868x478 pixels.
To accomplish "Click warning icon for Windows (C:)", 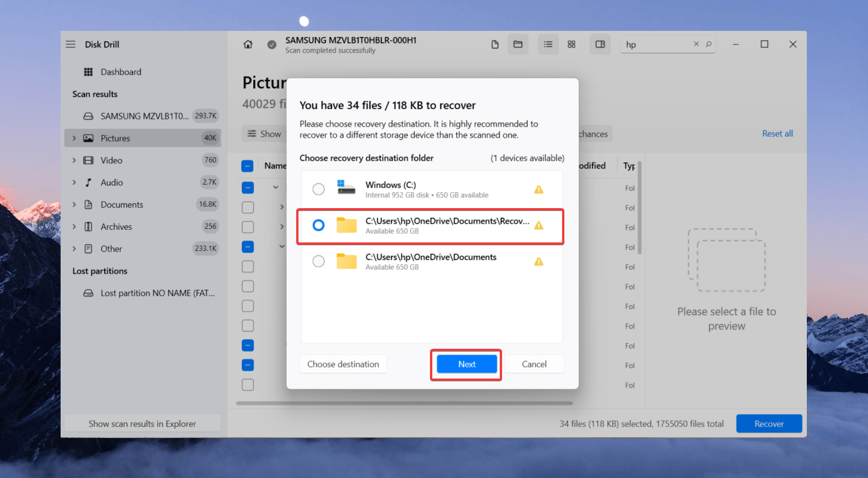I will (x=539, y=189).
